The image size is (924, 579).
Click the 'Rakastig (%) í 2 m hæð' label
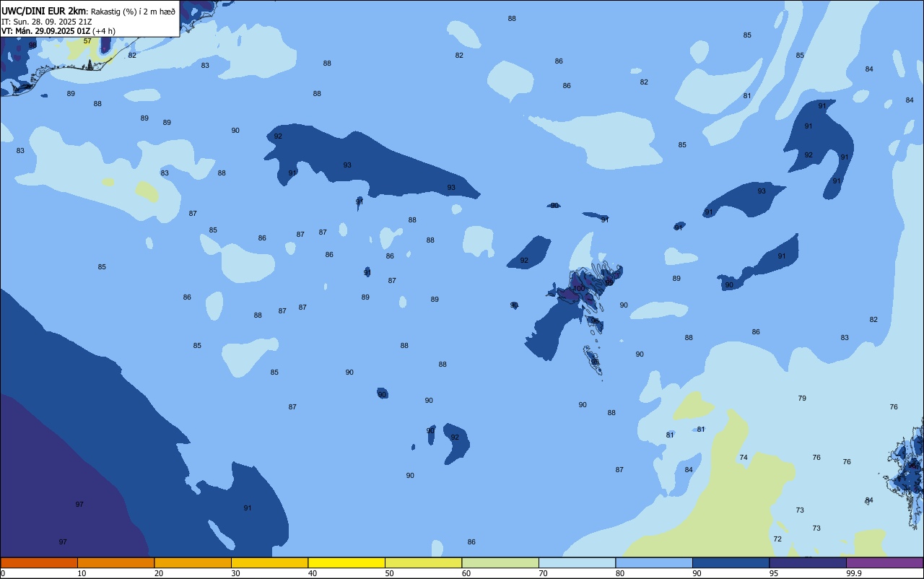[x=133, y=12]
